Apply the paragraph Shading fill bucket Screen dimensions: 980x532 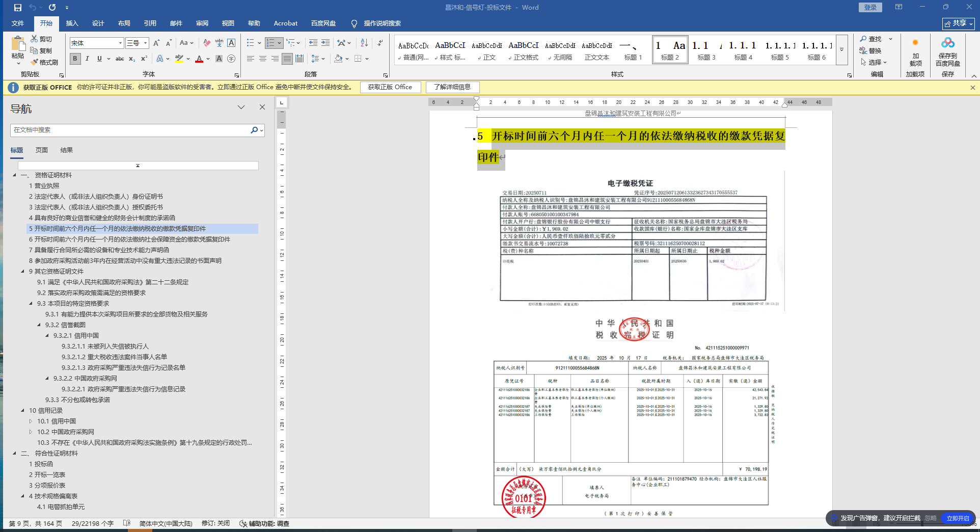point(338,59)
